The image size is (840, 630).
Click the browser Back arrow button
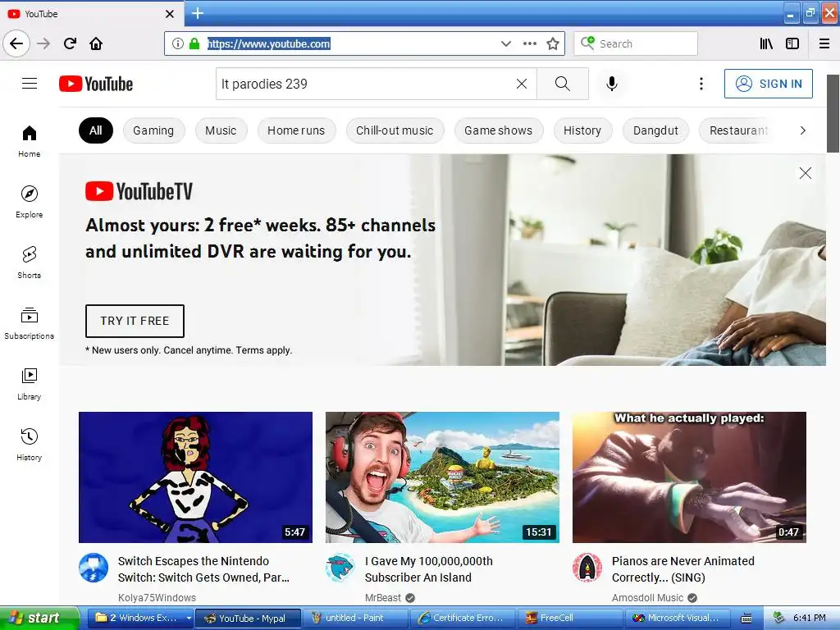[x=16, y=43]
